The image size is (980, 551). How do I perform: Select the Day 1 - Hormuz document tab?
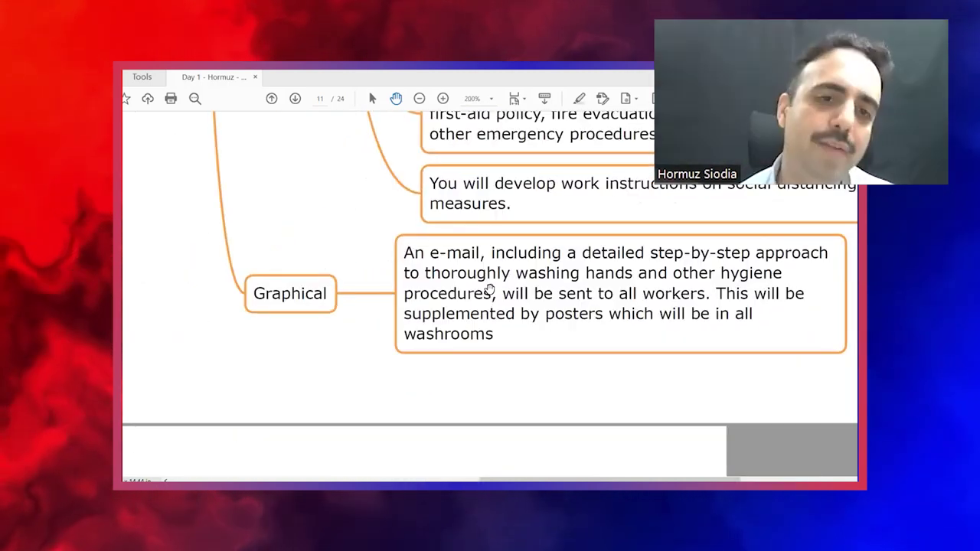pos(214,77)
